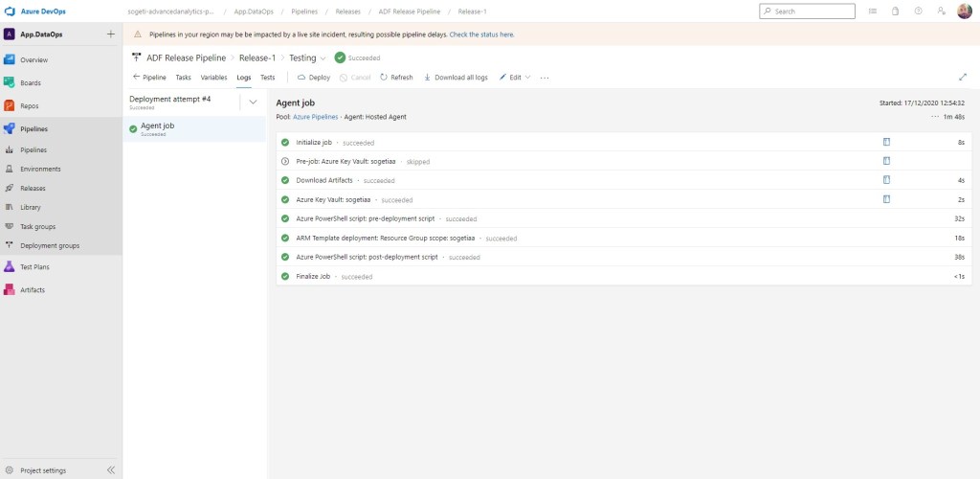
Task: Click the Refresh toolbar button
Action: coord(396,77)
